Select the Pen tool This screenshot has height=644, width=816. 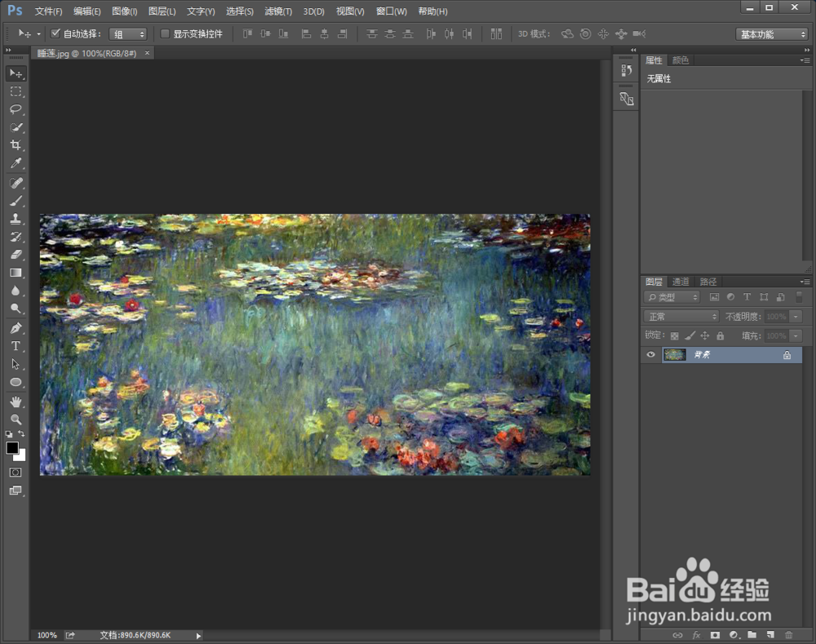click(16, 328)
